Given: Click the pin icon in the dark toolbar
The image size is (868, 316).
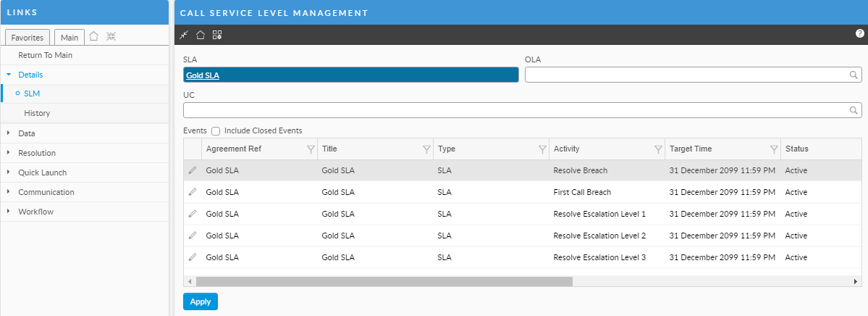Looking at the screenshot, I should coord(184,35).
